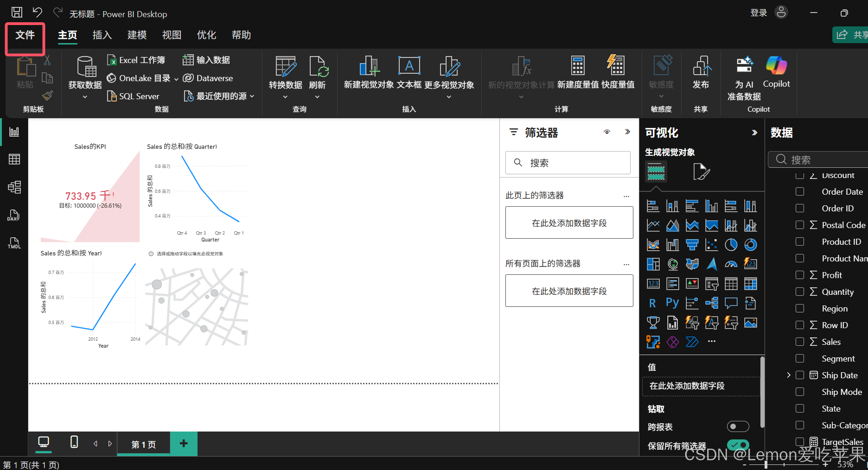The height and width of the screenshot is (470, 868).
Task: Switch to model view in sidebar
Action: tap(14, 187)
